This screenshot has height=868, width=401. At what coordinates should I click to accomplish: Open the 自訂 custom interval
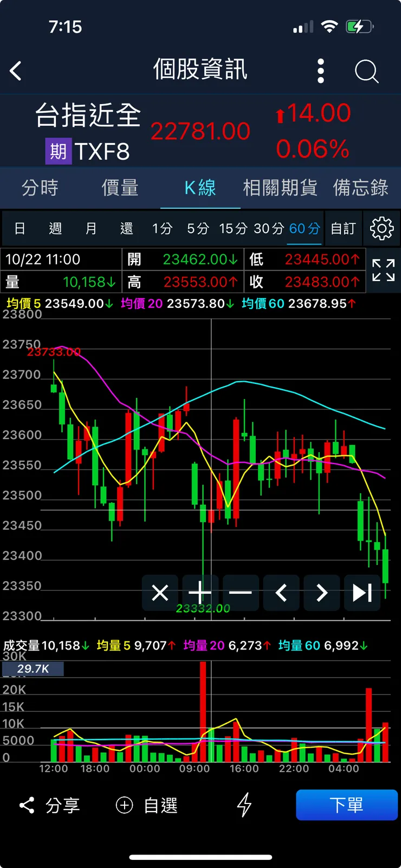[344, 228]
